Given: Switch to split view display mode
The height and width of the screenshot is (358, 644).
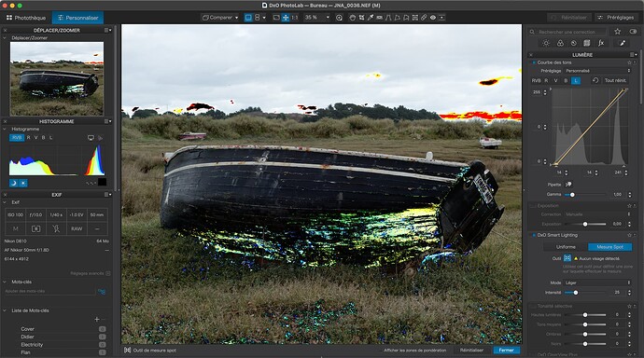Looking at the screenshot, I should [257, 18].
